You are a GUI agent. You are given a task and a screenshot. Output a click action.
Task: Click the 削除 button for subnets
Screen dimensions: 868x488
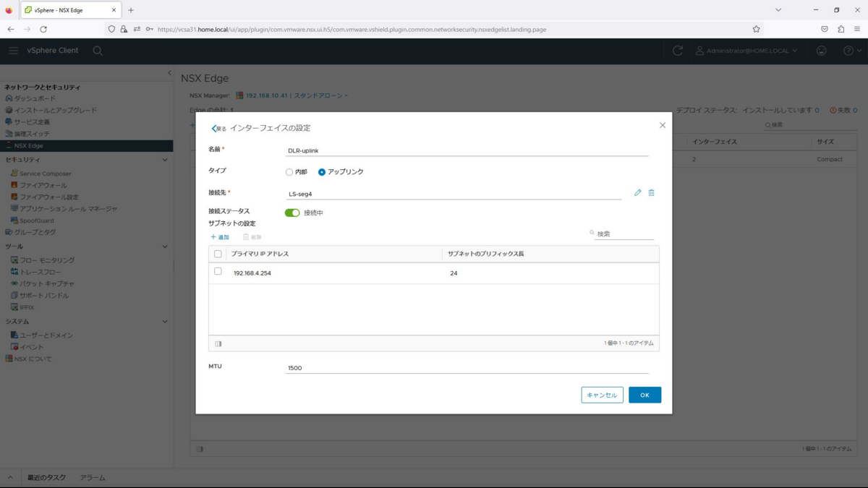[252, 237]
